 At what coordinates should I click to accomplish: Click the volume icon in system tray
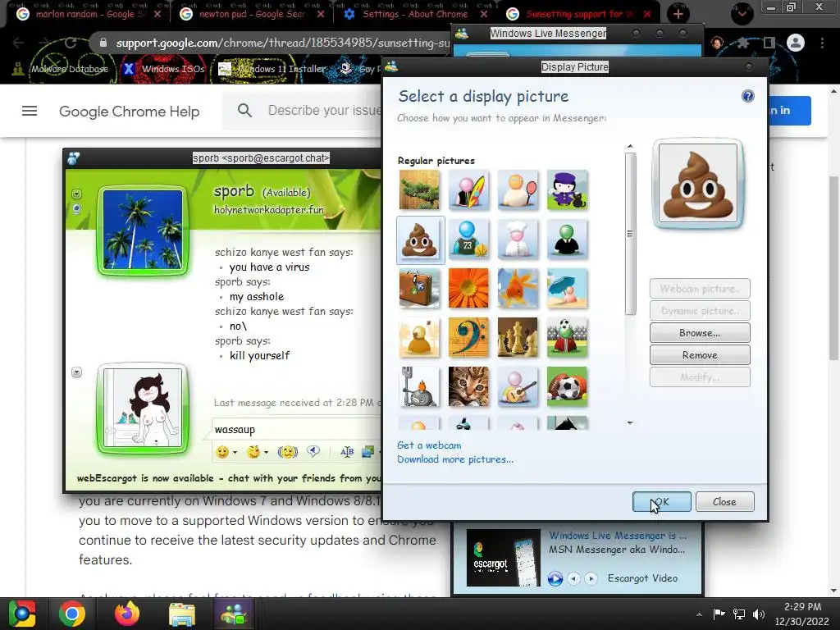tap(758, 614)
